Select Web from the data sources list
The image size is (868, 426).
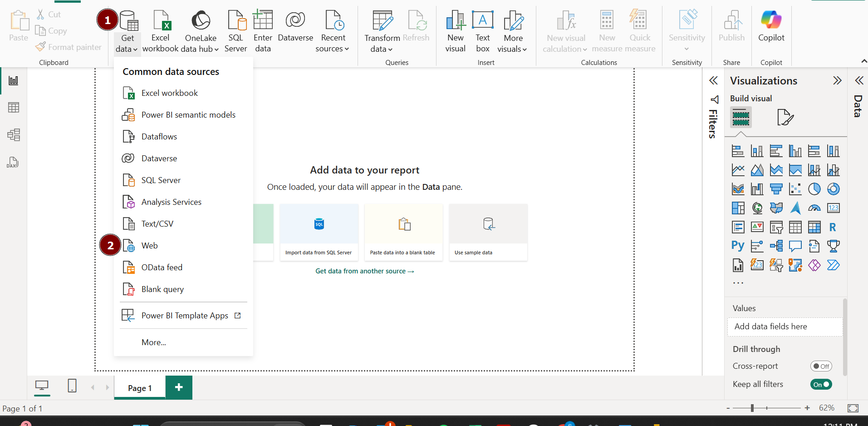tap(183, 246)
